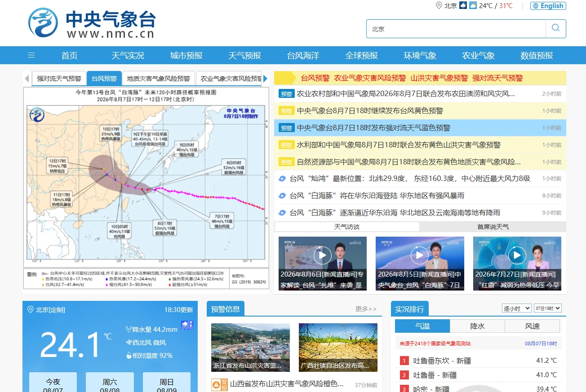Open 中央气象台8月7日18时发布强对流天气蓝色预警 link
The width and height of the screenshot is (586, 392).
tap(373, 128)
